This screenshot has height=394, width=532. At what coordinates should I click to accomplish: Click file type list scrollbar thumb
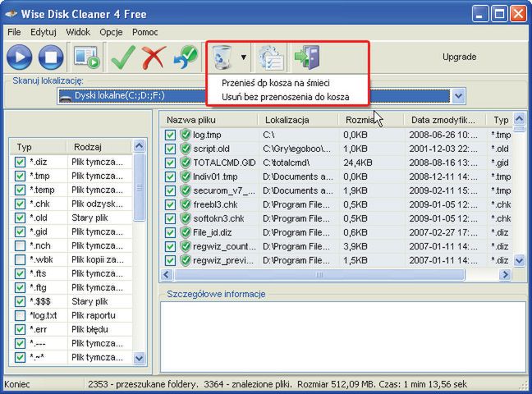[x=139, y=187]
